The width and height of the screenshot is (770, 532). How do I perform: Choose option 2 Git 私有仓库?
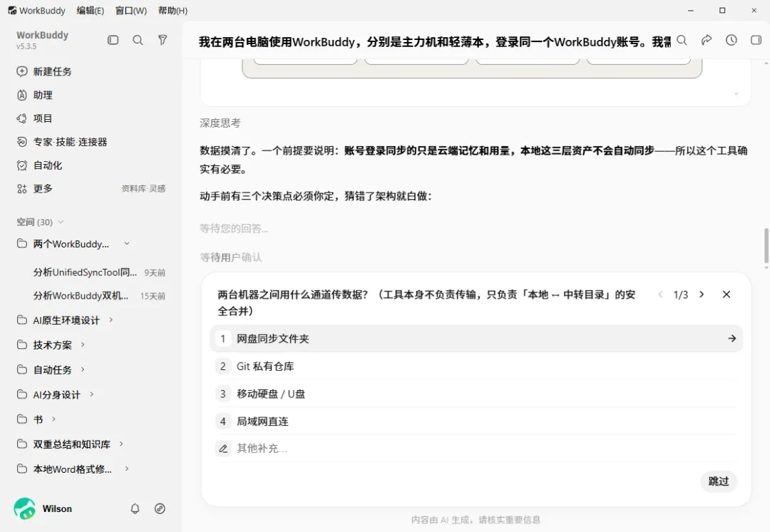tap(476, 367)
